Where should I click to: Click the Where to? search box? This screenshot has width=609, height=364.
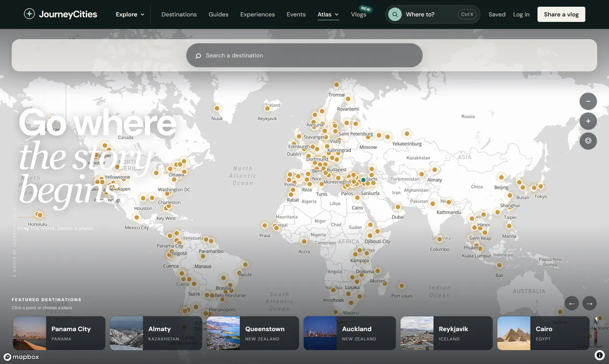coord(433,14)
